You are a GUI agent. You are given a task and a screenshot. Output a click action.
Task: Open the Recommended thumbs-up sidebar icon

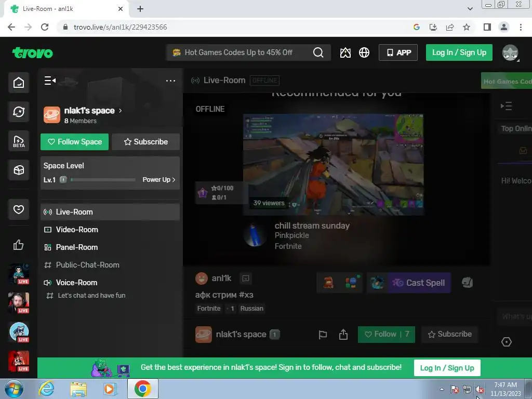point(19,245)
